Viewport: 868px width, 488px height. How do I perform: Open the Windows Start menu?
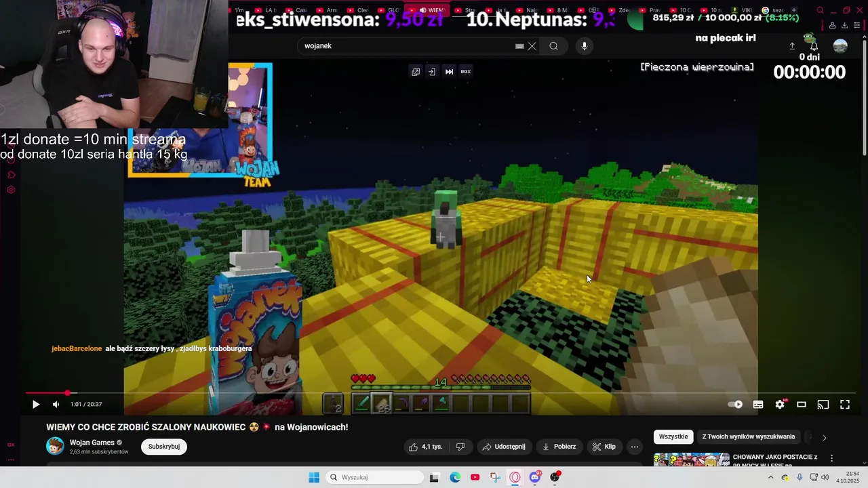click(314, 477)
